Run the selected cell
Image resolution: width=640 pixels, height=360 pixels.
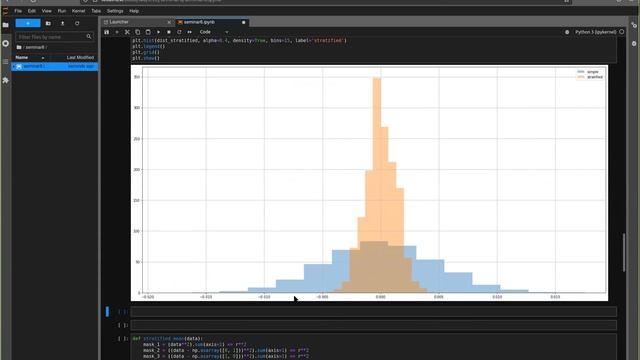(158, 32)
